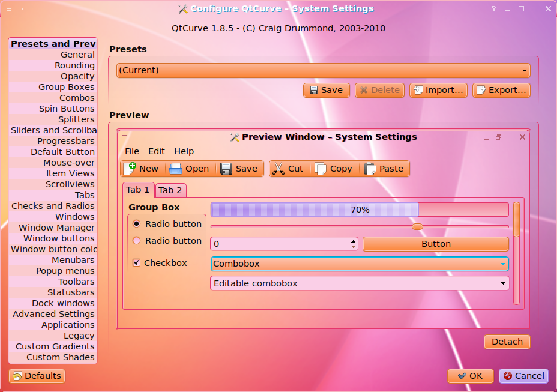The width and height of the screenshot is (557, 392).
Task: Click the Editable combobox dropdown arrow
Action: click(503, 283)
